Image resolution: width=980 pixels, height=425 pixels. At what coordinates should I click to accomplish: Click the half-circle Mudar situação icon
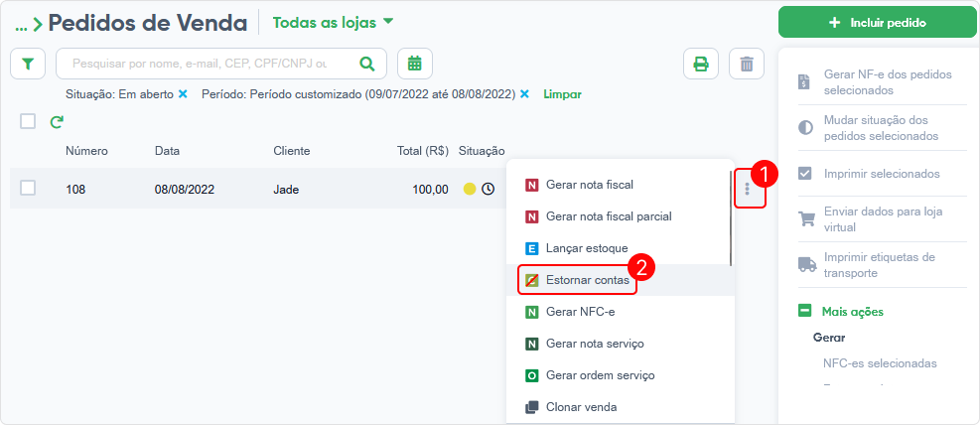click(805, 127)
